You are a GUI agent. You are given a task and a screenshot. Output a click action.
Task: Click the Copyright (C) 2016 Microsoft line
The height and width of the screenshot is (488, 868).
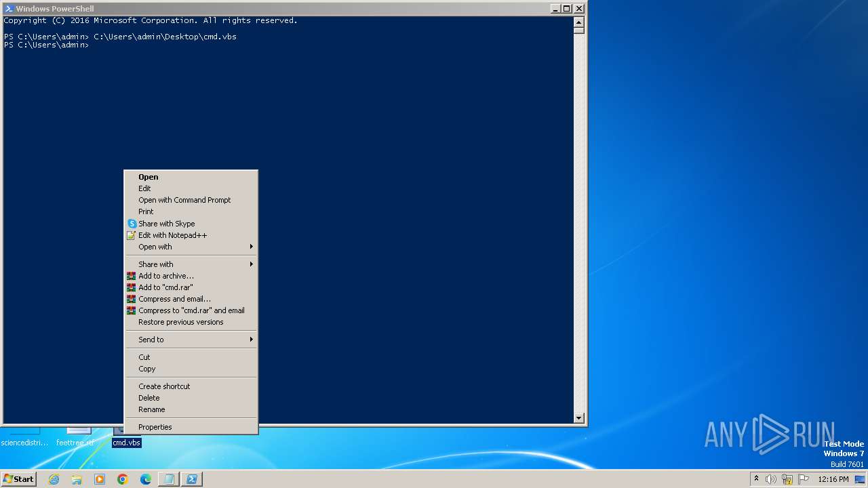click(151, 20)
